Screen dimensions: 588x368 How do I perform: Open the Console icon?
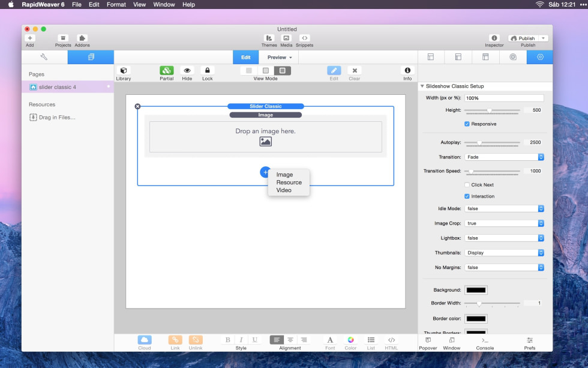click(485, 340)
